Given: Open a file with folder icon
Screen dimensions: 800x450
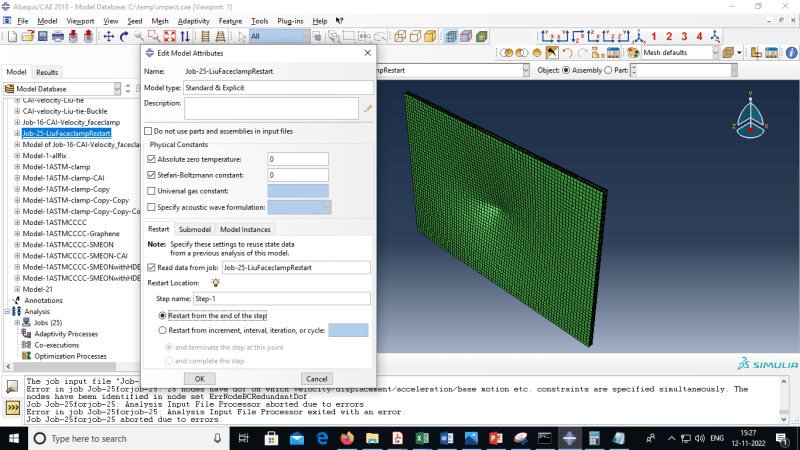Looking at the screenshot, I should click(x=28, y=36).
